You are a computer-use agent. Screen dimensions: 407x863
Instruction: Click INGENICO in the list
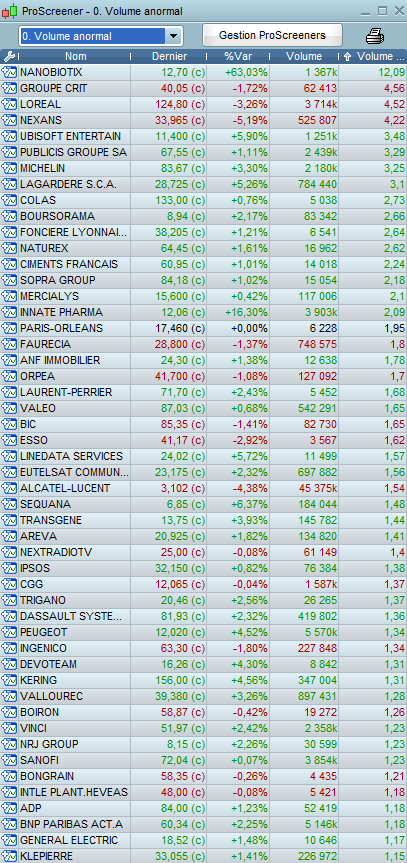(x=44, y=648)
